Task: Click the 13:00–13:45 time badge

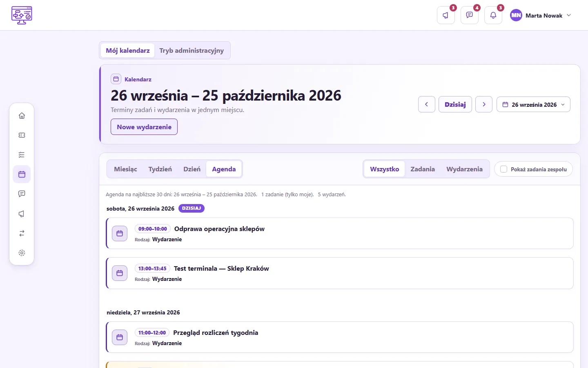Action: coord(152,269)
